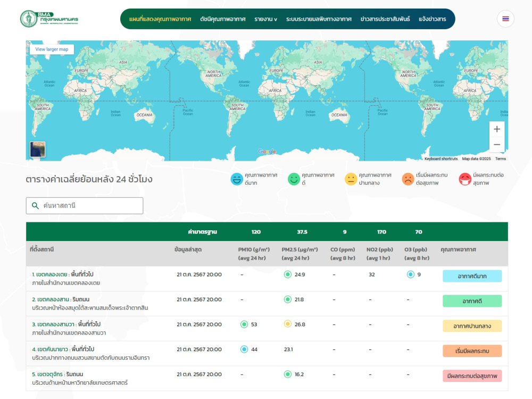Click the yellow moderate air quality face
Viewport: 532px width, 399px height.
(x=351, y=179)
